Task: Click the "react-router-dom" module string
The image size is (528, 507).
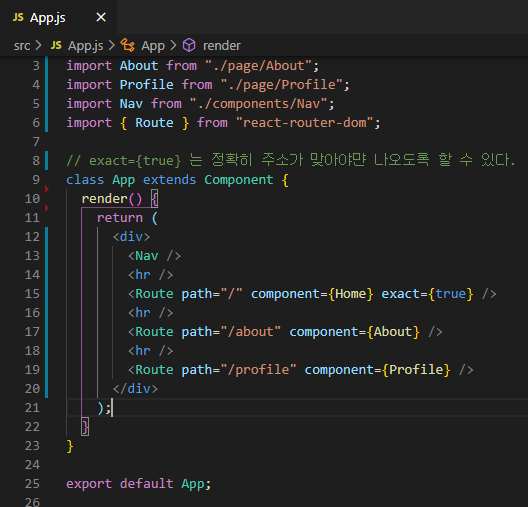Action: (x=304, y=123)
